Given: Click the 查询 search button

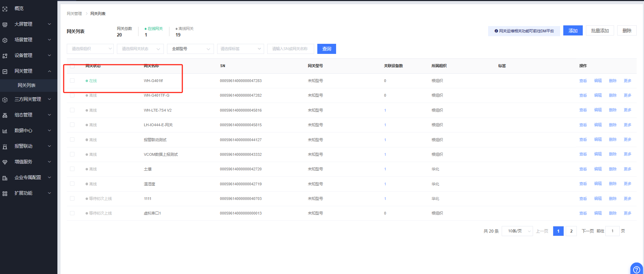Looking at the screenshot, I should (x=326, y=49).
